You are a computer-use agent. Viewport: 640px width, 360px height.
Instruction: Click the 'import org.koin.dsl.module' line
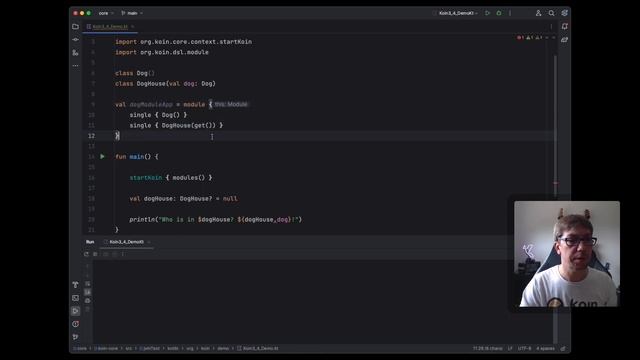(x=162, y=52)
